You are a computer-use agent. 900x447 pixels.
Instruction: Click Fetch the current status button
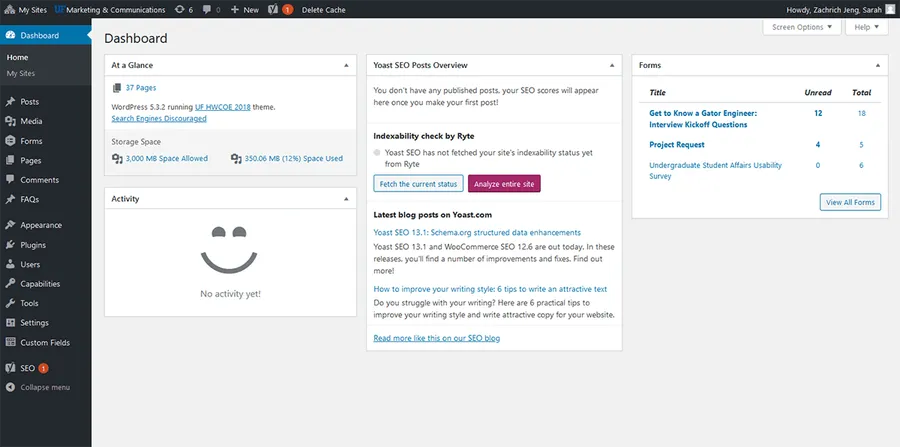pos(418,184)
